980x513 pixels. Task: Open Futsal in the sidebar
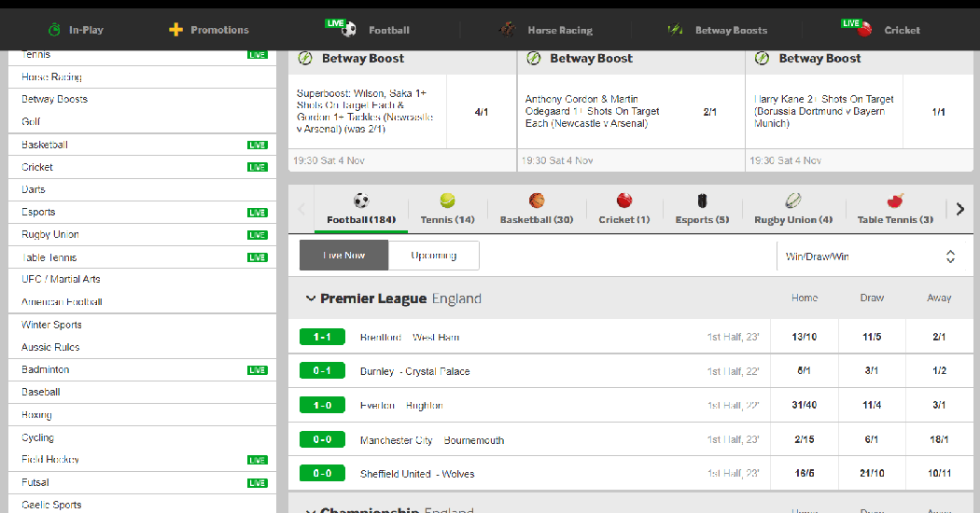click(143, 482)
